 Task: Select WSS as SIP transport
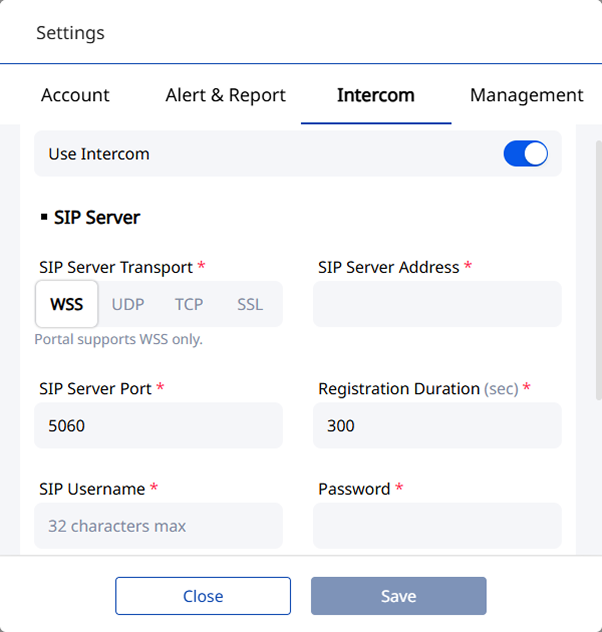(67, 304)
